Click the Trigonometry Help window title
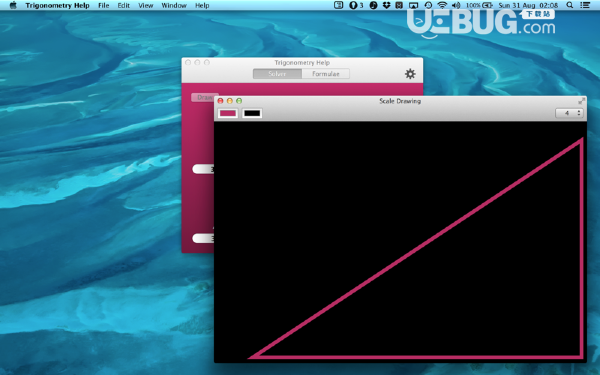The width and height of the screenshot is (600, 375). [x=302, y=62]
